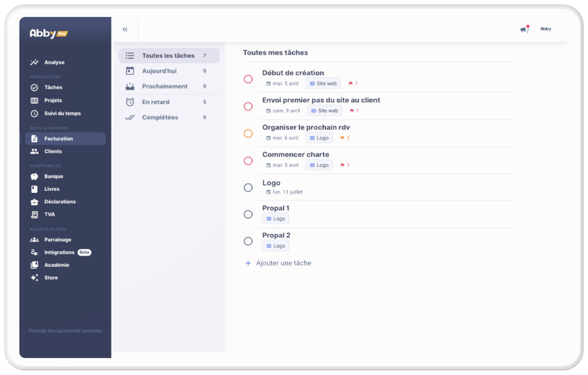Image resolution: width=588 pixels, height=375 pixels.
Task: Click the Abby account logo top right
Action: point(546,29)
